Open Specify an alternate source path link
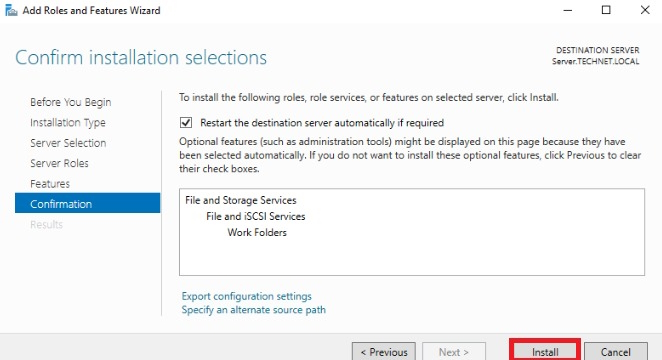The height and width of the screenshot is (360, 662). point(254,310)
